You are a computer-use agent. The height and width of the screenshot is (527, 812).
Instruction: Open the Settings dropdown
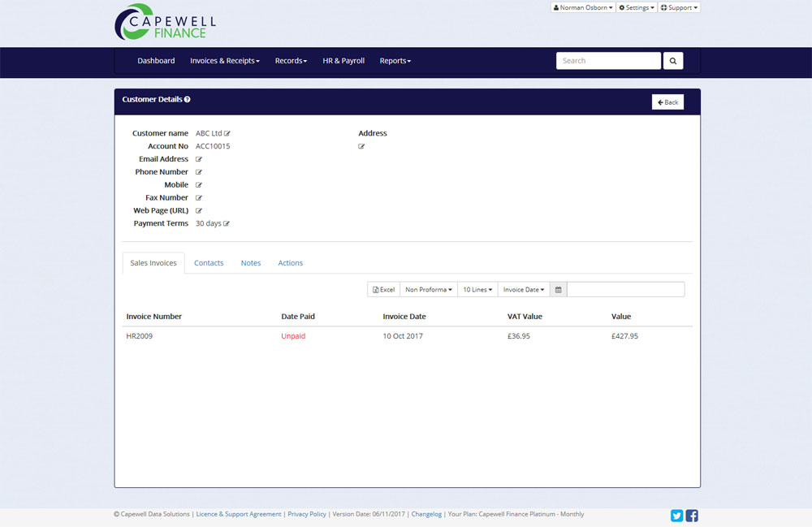(x=637, y=7)
